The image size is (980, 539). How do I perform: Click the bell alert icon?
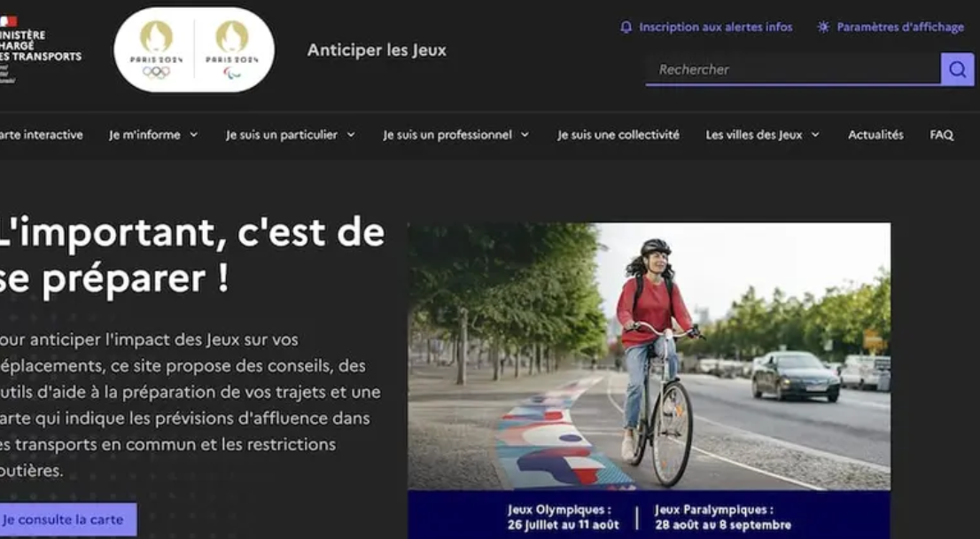[x=626, y=27]
